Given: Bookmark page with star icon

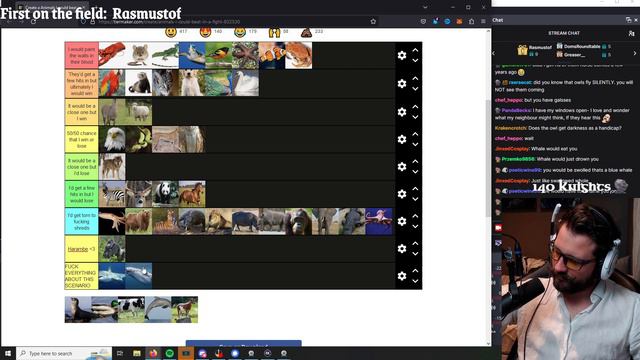Looking at the screenshot, I should tap(373, 21).
